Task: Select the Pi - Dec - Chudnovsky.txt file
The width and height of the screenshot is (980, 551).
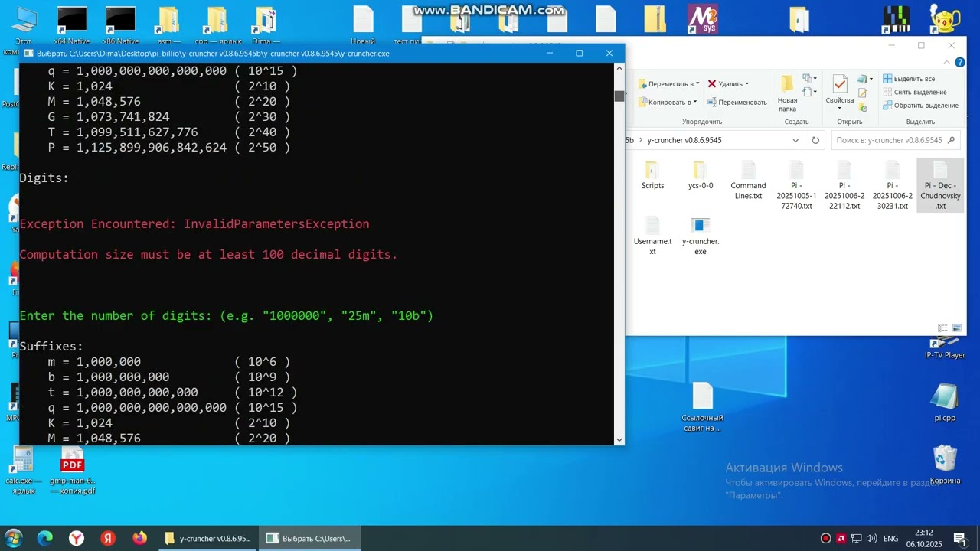Action: pyautogui.click(x=940, y=185)
